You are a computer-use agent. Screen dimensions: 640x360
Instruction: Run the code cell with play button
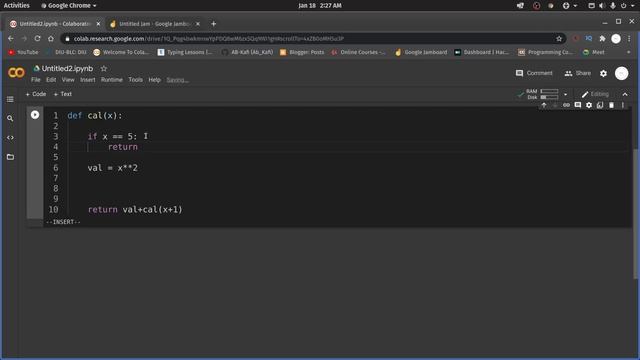coord(35,115)
